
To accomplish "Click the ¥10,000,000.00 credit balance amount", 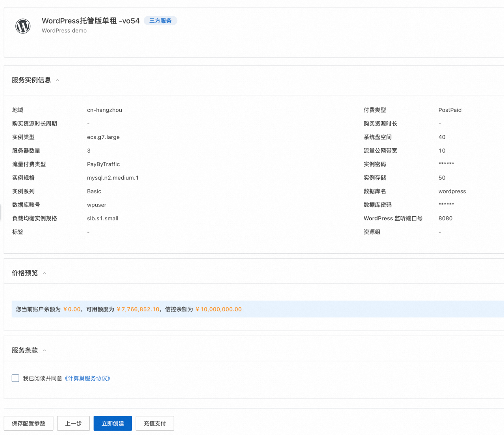I will click(x=219, y=310).
